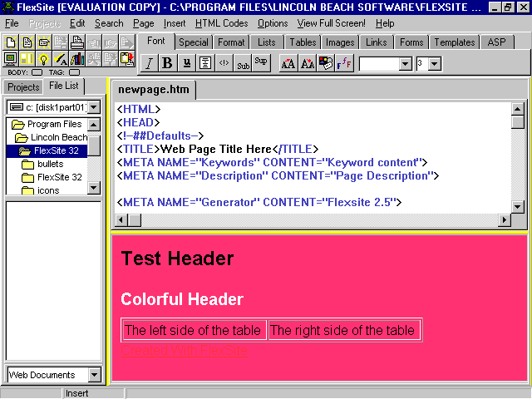Screen dimensions: 532x399
Task: Expand the Web Documents file type dropdown
Action: point(94,376)
